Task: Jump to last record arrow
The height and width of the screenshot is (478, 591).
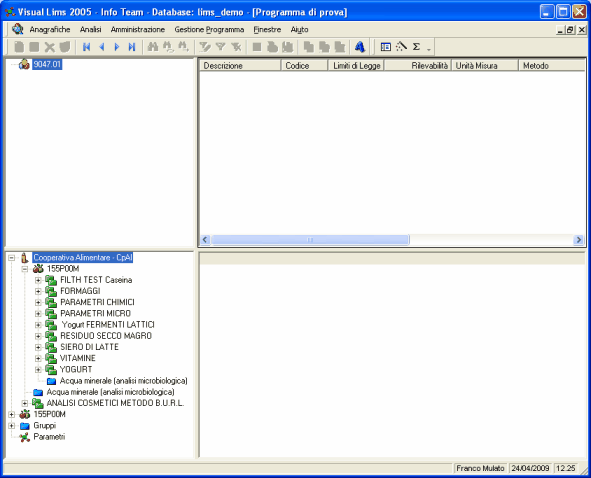Action: pyautogui.click(x=132, y=47)
